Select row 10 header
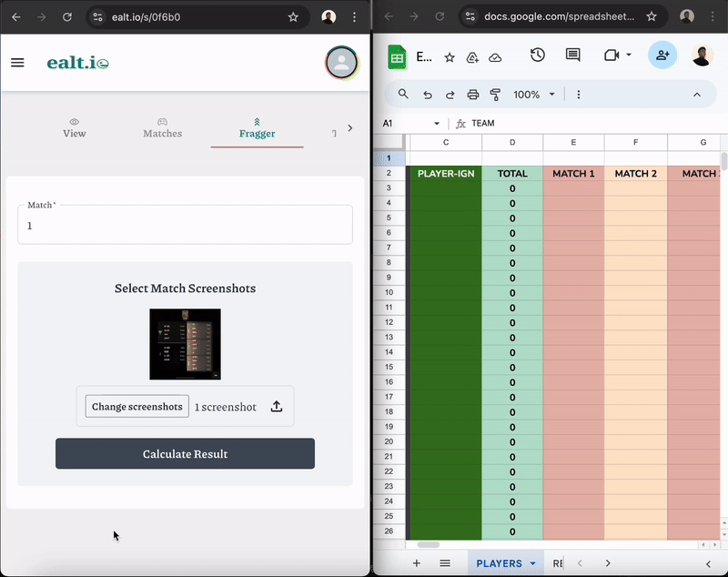Screen dimensions: 728x577 coord(389,292)
